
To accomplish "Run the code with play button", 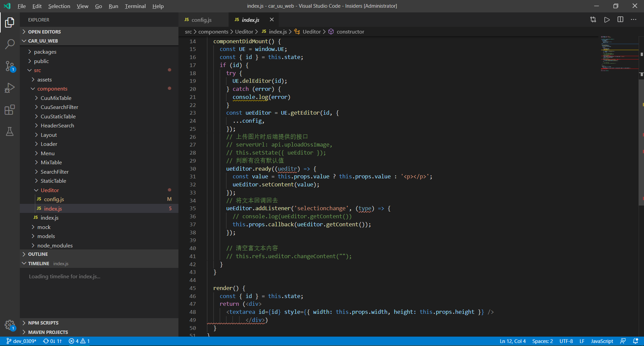I will click(x=607, y=20).
